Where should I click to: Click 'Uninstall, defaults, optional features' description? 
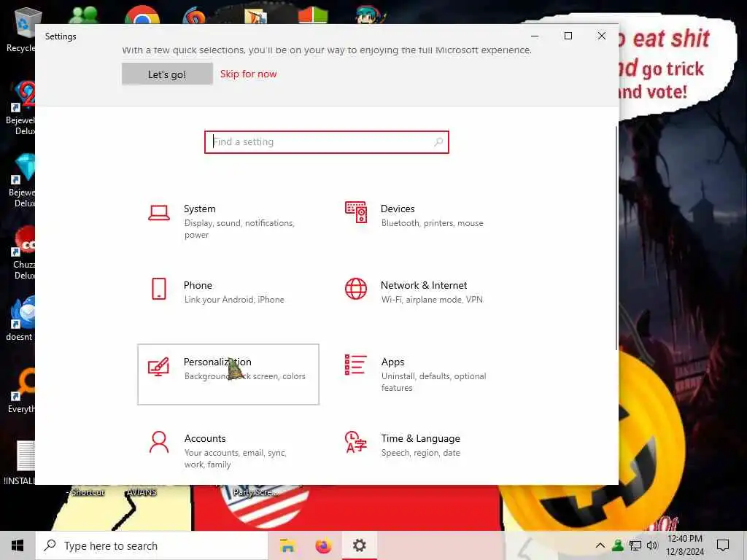pos(433,382)
